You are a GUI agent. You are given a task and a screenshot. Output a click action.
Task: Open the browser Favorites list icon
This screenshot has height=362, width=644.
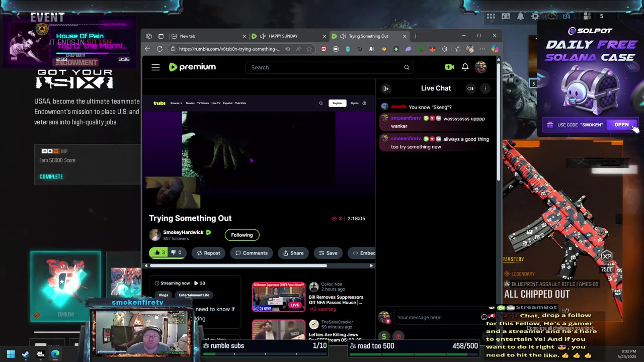coord(458,49)
